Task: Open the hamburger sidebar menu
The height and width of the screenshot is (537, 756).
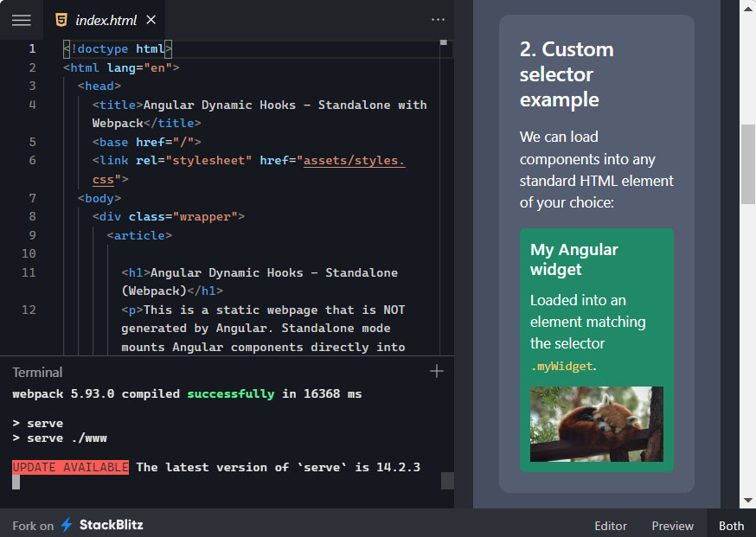Action: point(21,20)
